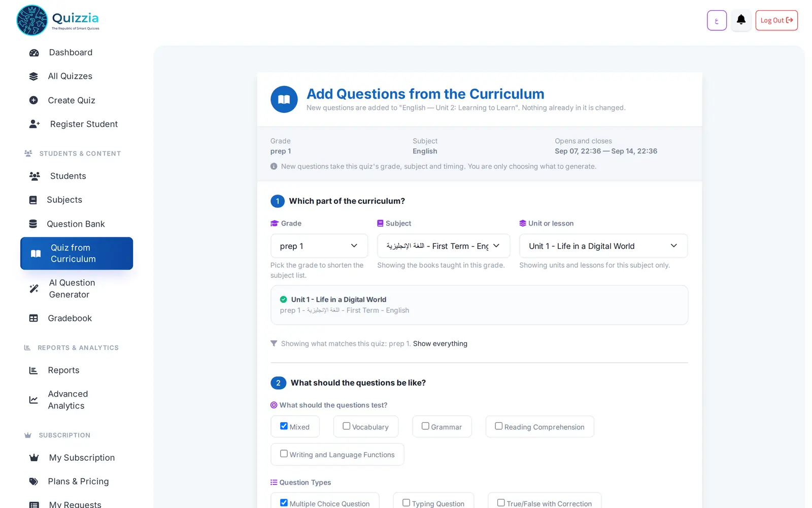Screen dimensions: 812x508
Task: Check the Vocabulary option
Action: click(x=347, y=426)
